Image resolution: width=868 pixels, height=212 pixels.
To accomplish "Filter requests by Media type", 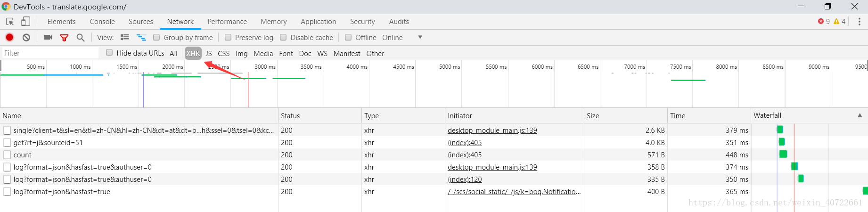I will (263, 54).
